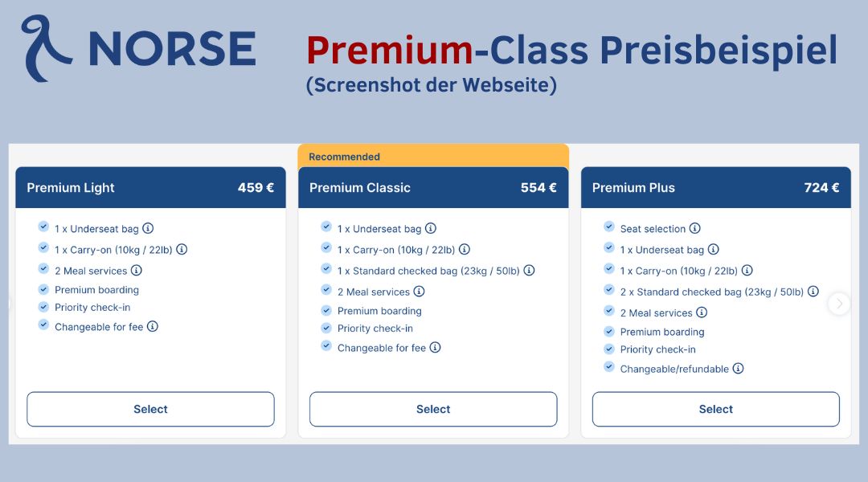Click info icon next to Premium Light Changeable for fee
This screenshot has height=482, width=868.
click(152, 326)
